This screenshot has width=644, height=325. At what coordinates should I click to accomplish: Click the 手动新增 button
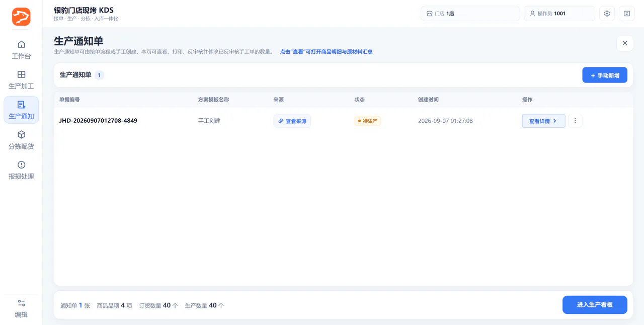pyautogui.click(x=605, y=75)
